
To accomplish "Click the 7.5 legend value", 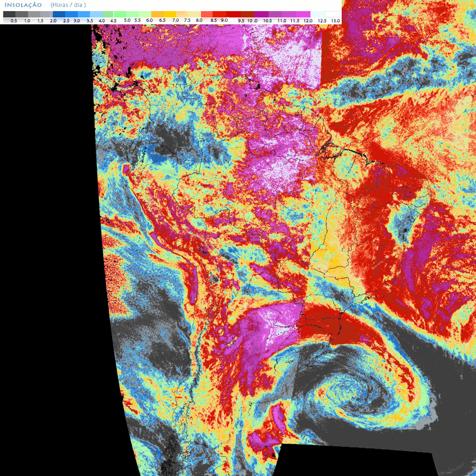I will (187, 20).
